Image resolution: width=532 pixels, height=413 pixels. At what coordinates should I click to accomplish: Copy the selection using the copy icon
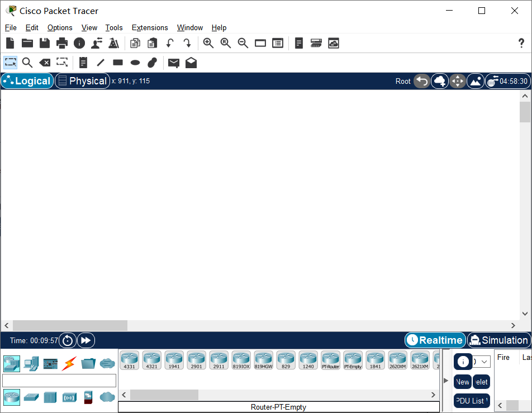[x=135, y=43]
